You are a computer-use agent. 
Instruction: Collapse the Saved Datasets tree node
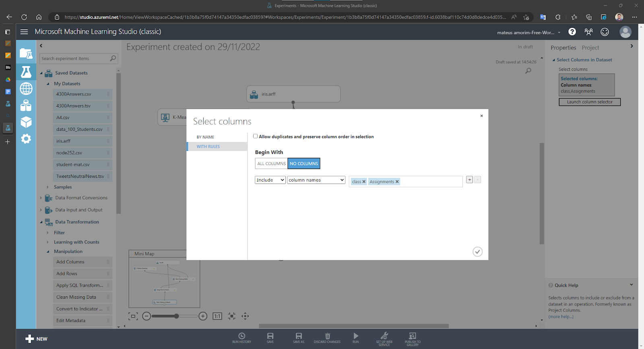click(41, 73)
